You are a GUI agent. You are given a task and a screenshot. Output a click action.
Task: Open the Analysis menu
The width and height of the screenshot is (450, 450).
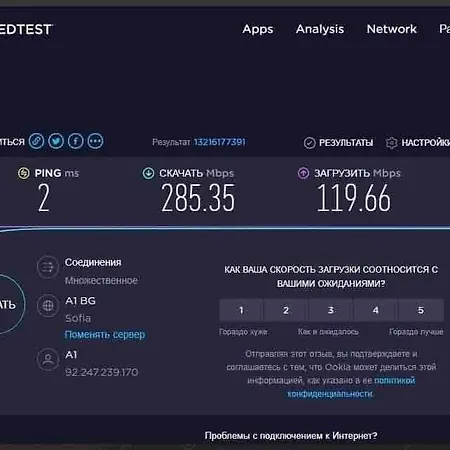[320, 29]
